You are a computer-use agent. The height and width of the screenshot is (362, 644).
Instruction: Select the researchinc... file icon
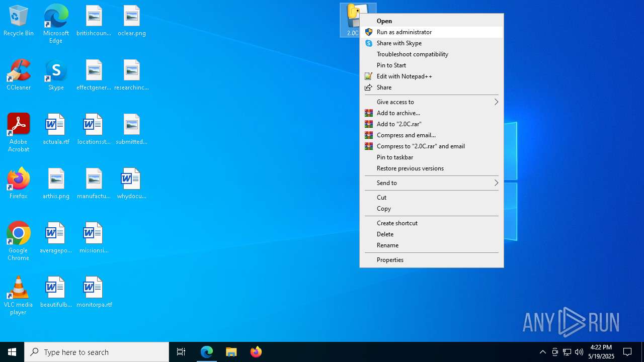coord(131,75)
